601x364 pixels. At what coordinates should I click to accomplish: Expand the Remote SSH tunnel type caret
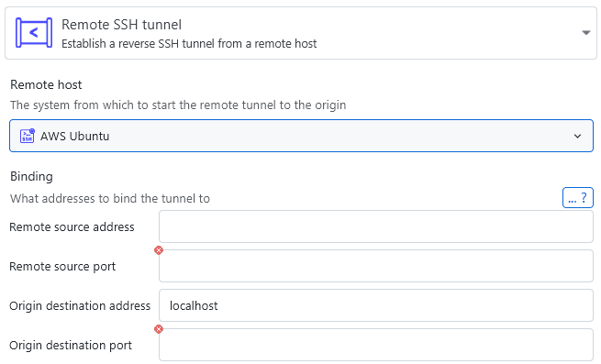point(585,33)
